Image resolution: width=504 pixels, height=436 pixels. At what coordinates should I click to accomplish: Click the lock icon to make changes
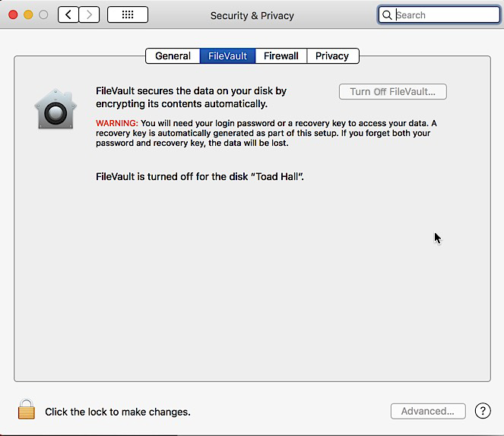(x=27, y=409)
